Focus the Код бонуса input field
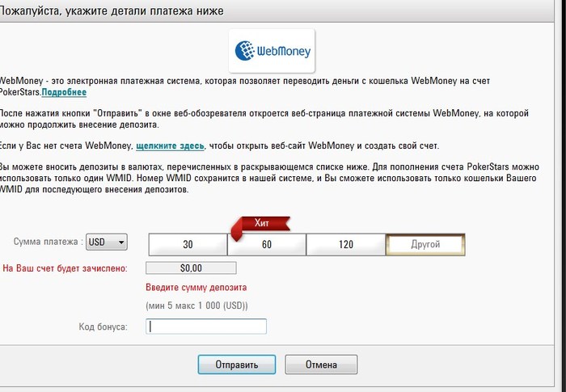 (x=206, y=327)
